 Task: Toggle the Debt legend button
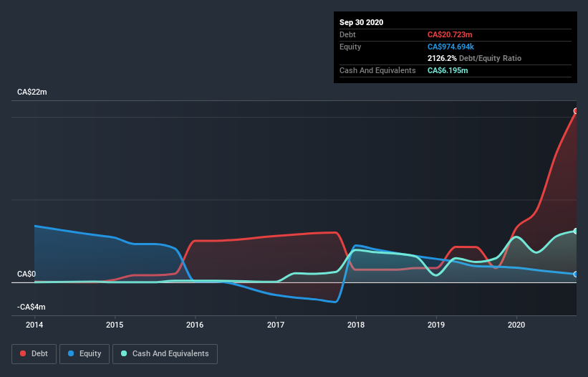coord(34,354)
